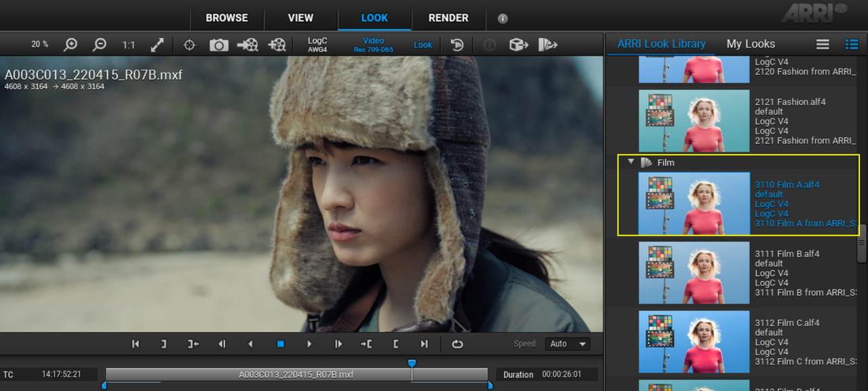868x391 pixels.
Task: Select Video Rec 709-D65 display mode
Action: point(374,45)
